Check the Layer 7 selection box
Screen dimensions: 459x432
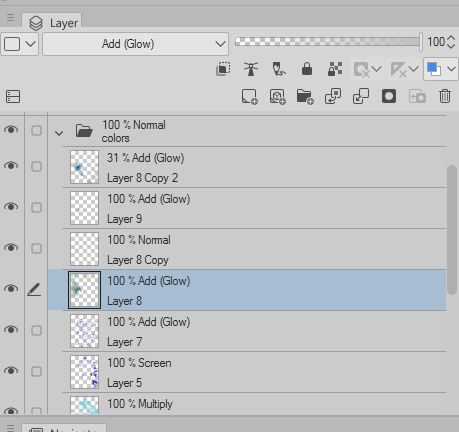pos(36,330)
